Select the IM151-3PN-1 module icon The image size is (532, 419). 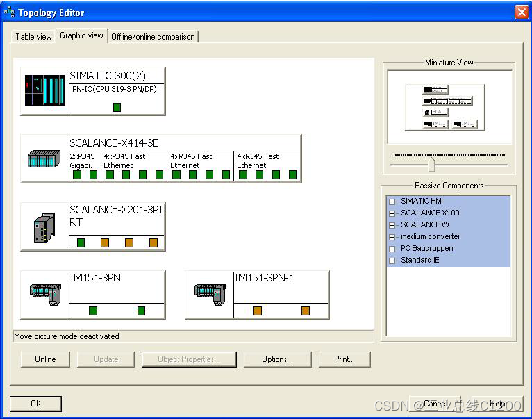210,295
